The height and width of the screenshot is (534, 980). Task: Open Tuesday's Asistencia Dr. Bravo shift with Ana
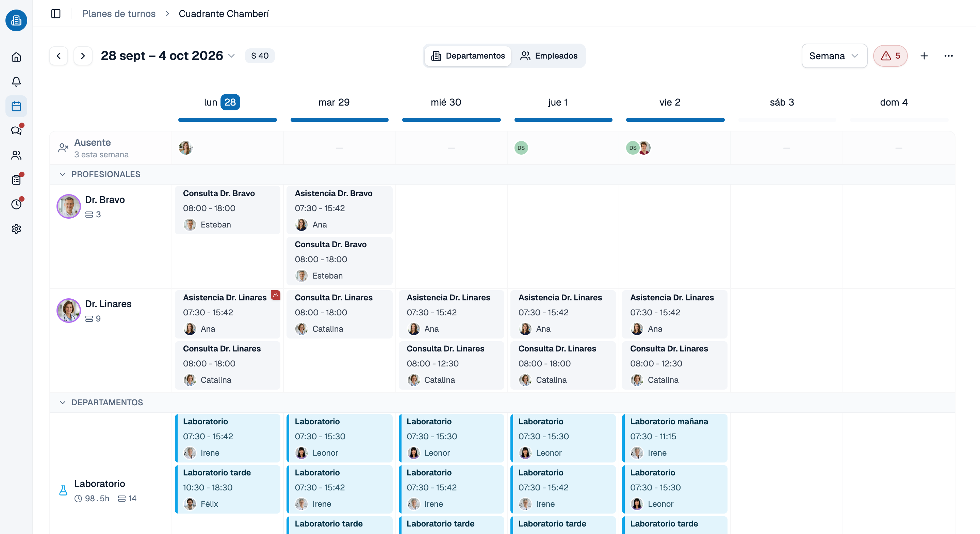[339, 210]
